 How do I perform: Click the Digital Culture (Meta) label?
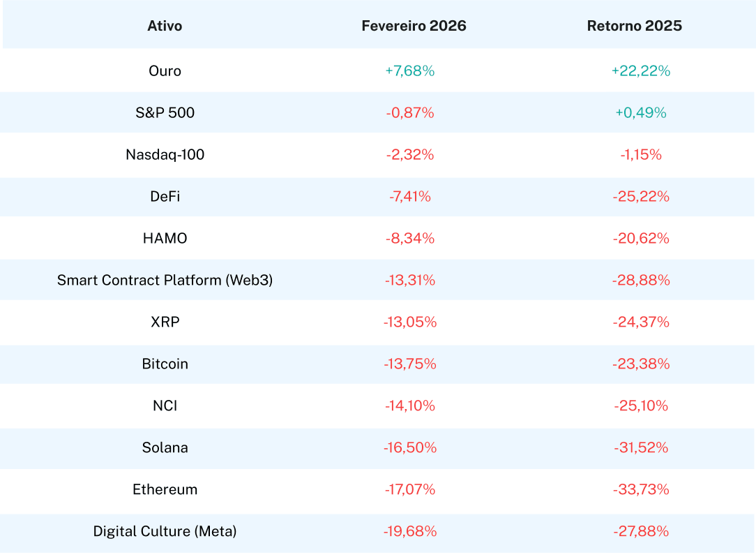(165, 532)
